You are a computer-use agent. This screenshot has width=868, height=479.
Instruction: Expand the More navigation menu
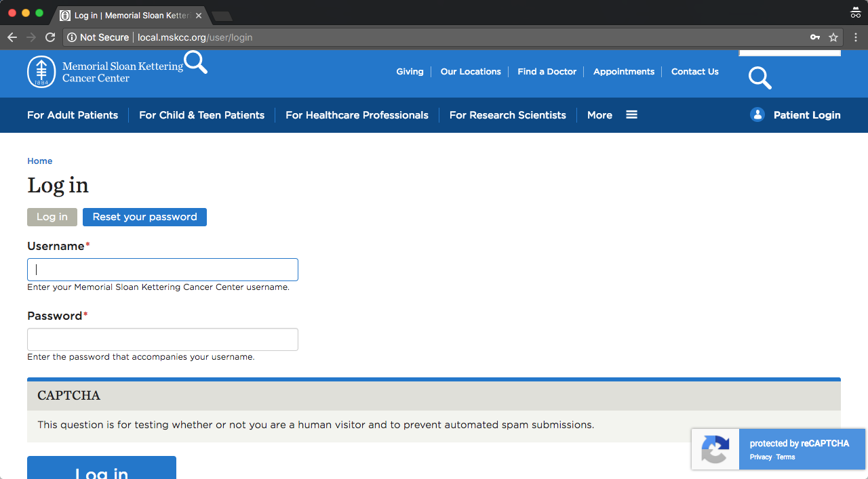pos(599,115)
